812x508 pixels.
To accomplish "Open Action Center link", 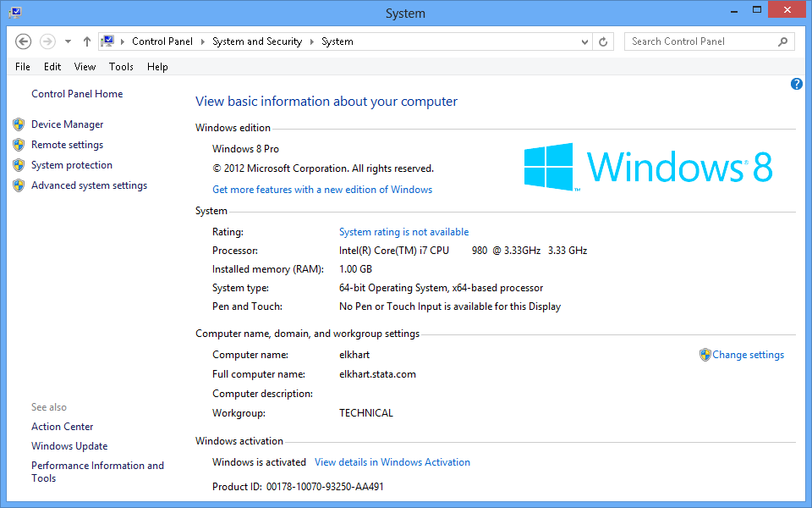I will 62,427.
